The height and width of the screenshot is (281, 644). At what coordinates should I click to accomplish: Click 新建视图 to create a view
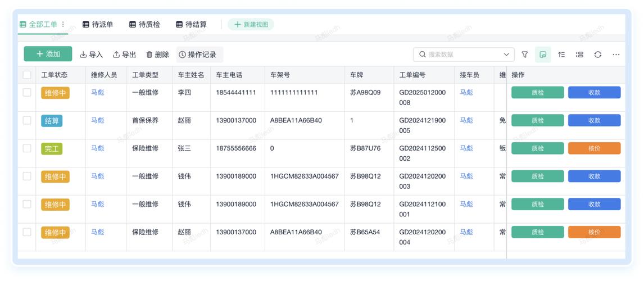click(251, 25)
